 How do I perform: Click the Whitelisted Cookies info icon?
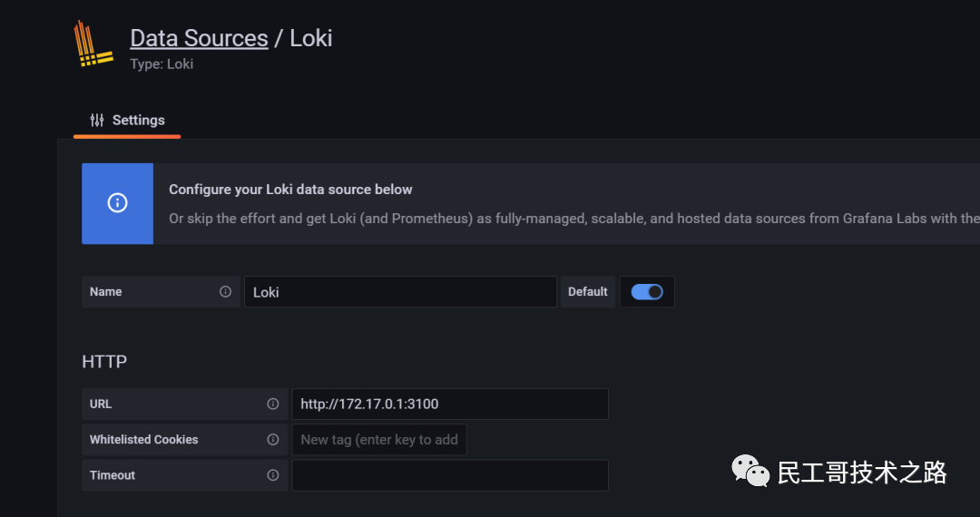click(272, 439)
